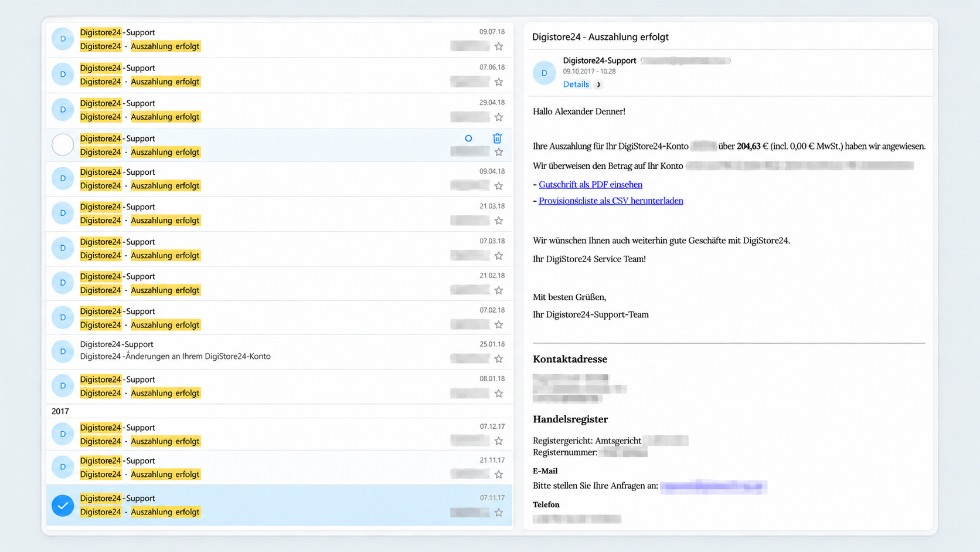Open the Auszahlung erfolgt email from 07.03.18
Image resolution: width=980 pixels, height=552 pixels.
(279, 249)
